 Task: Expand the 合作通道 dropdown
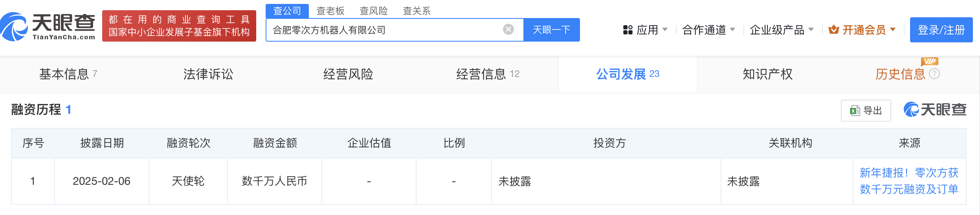pos(732,29)
